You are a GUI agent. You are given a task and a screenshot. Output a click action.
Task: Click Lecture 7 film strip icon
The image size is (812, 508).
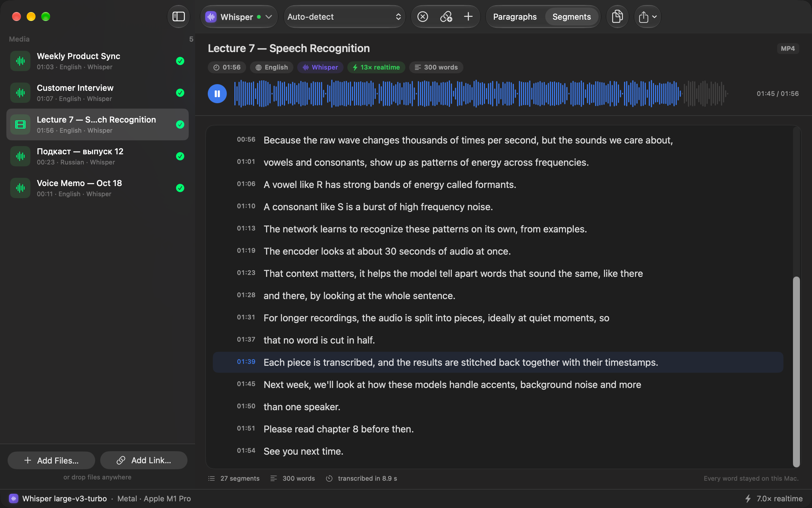pyautogui.click(x=20, y=124)
